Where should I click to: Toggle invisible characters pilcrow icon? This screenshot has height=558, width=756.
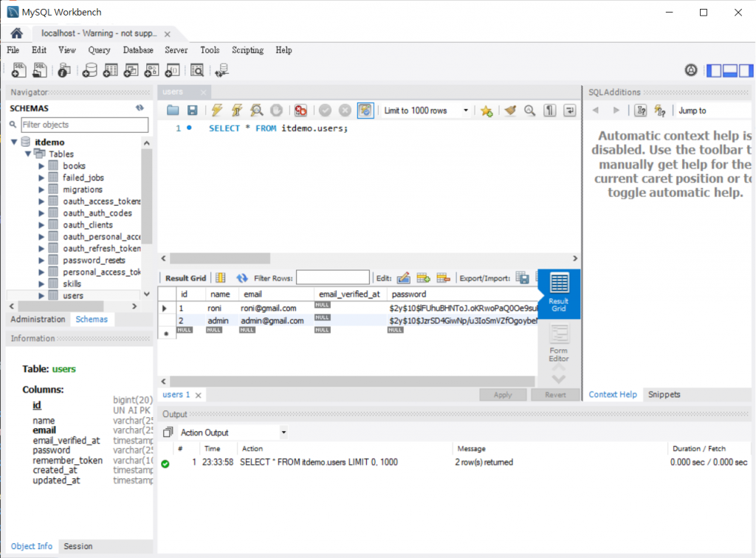(x=549, y=111)
